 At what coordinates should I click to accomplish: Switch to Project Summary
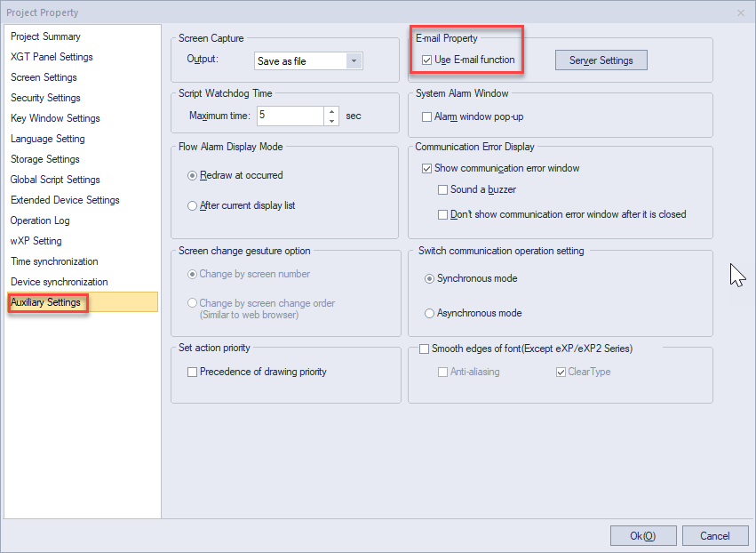[x=46, y=36]
